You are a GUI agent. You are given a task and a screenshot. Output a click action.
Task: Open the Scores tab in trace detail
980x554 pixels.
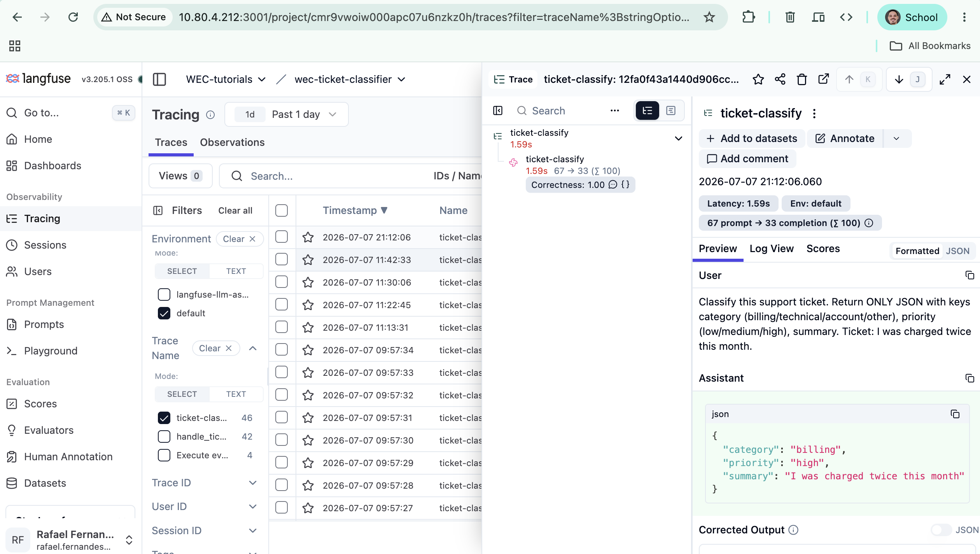pyautogui.click(x=823, y=249)
